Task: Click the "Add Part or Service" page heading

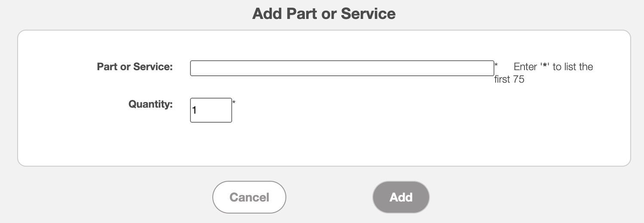Action: [x=324, y=14]
